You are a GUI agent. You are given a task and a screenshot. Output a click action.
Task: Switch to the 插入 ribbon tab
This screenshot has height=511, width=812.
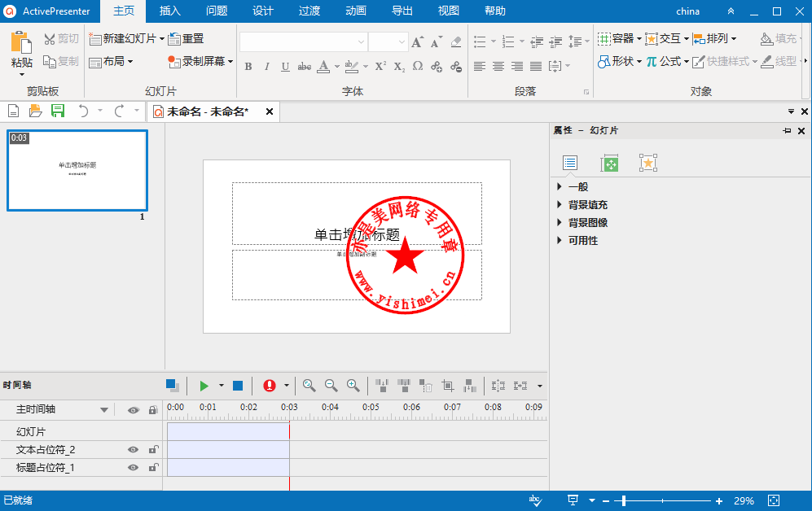pos(170,11)
